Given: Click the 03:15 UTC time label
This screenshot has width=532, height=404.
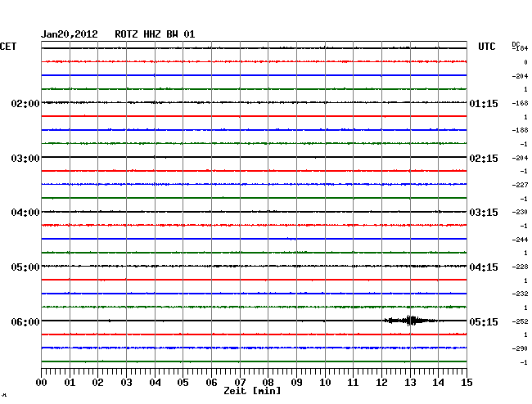Looking at the screenshot, I should pyautogui.click(x=484, y=213).
